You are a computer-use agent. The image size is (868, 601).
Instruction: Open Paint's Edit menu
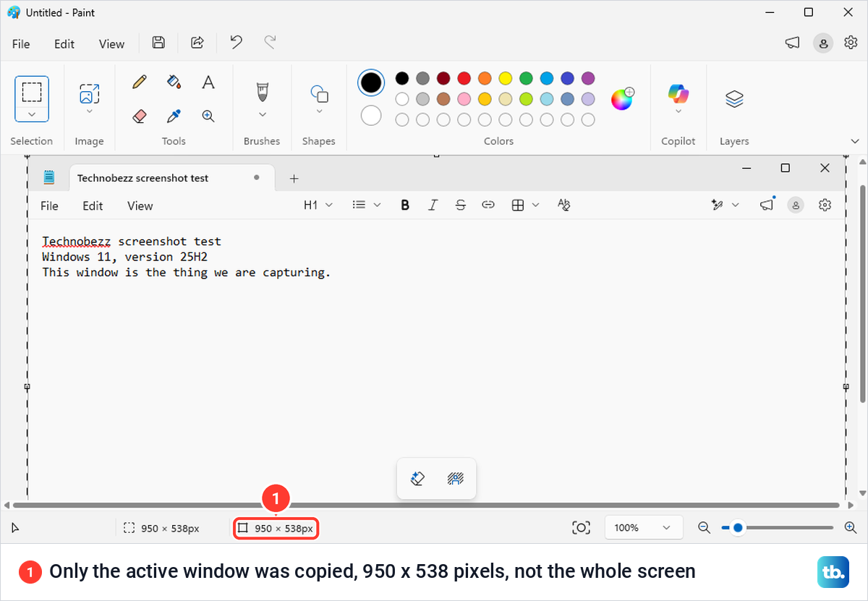[64, 44]
